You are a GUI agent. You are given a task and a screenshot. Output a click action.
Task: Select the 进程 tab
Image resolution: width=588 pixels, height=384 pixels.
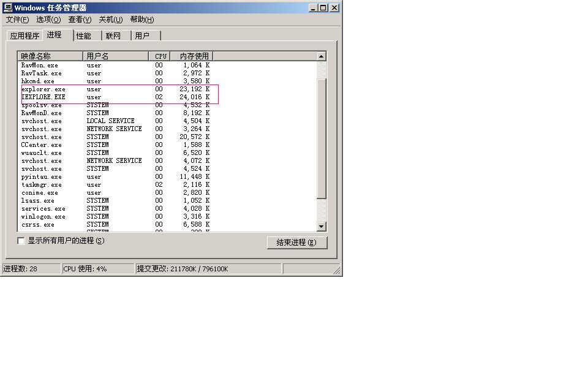pos(58,35)
